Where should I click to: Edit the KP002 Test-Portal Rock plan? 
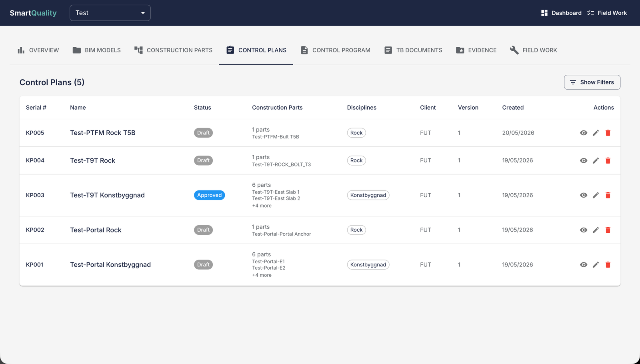(596, 230)
